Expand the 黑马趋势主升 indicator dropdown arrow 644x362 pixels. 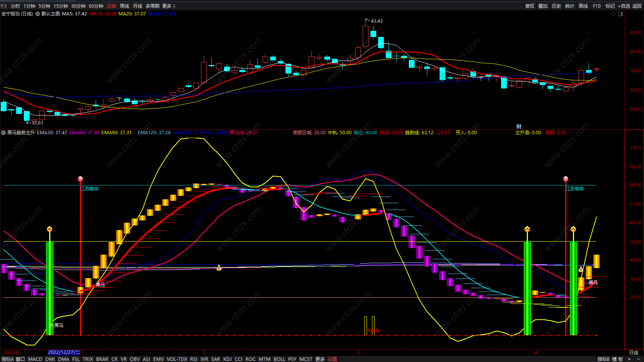[3, 133]
